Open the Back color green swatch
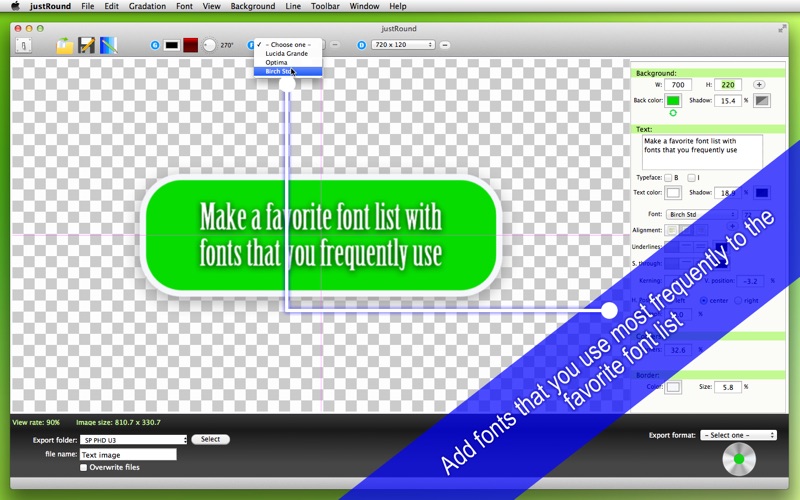 click(x=673, y=101)
